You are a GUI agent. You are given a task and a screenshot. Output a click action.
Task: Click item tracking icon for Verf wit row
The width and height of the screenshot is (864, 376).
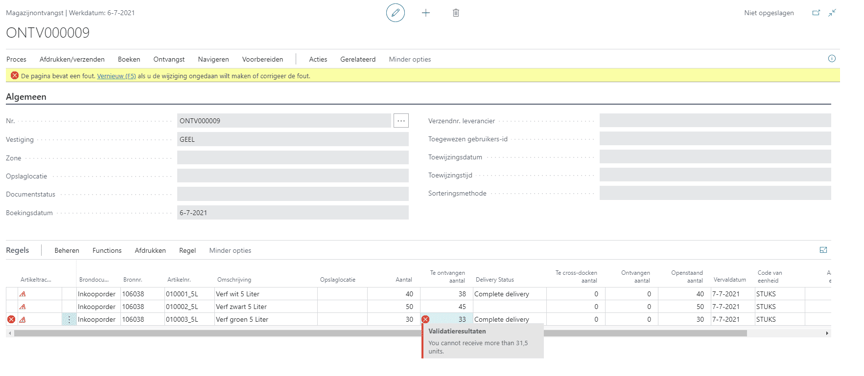coord(23,294)
